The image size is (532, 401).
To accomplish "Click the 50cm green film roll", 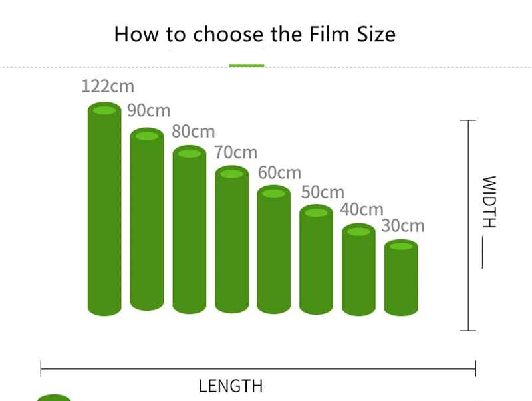I will tap(316, 259).
